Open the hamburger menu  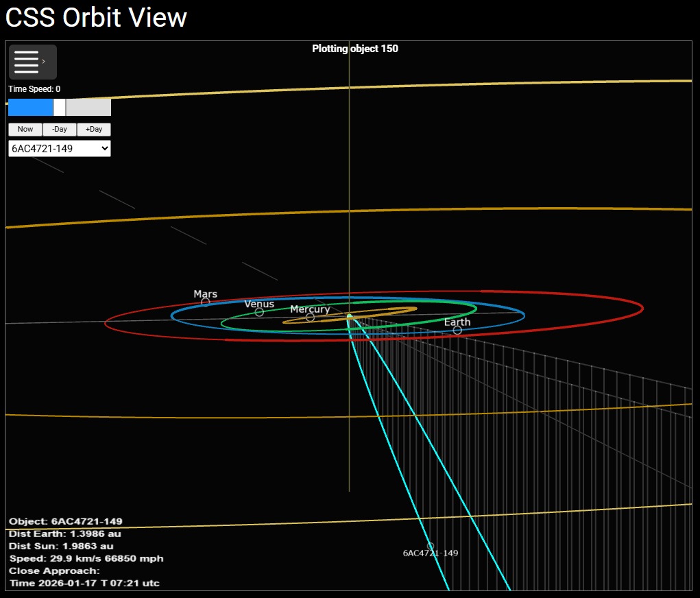(x=26, y=62)
